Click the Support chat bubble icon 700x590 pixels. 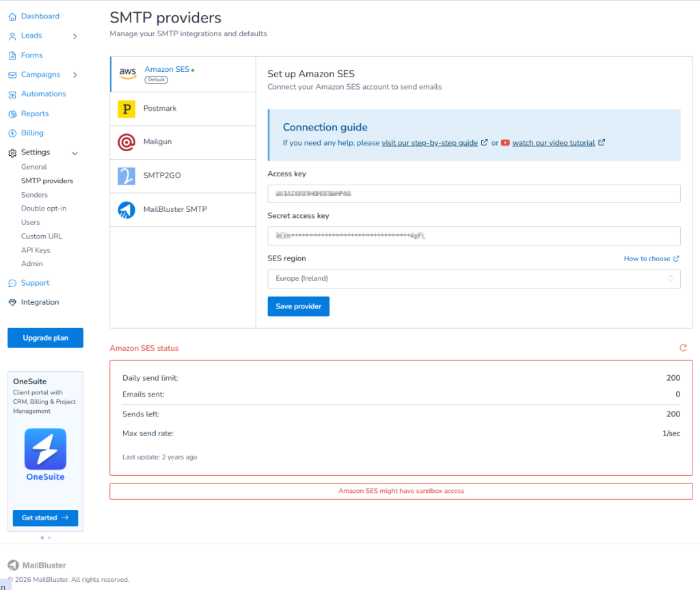tap(12, 283)
